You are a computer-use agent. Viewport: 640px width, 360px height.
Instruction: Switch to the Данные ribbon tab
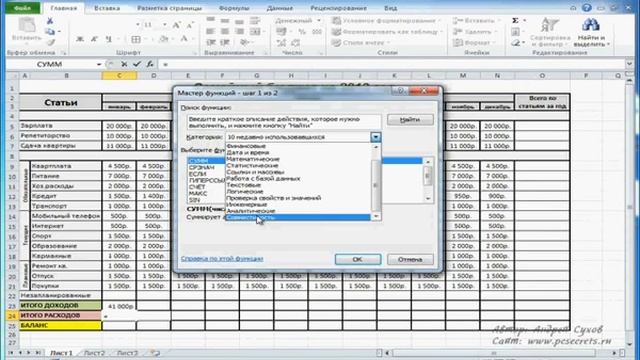click(280, 8)
